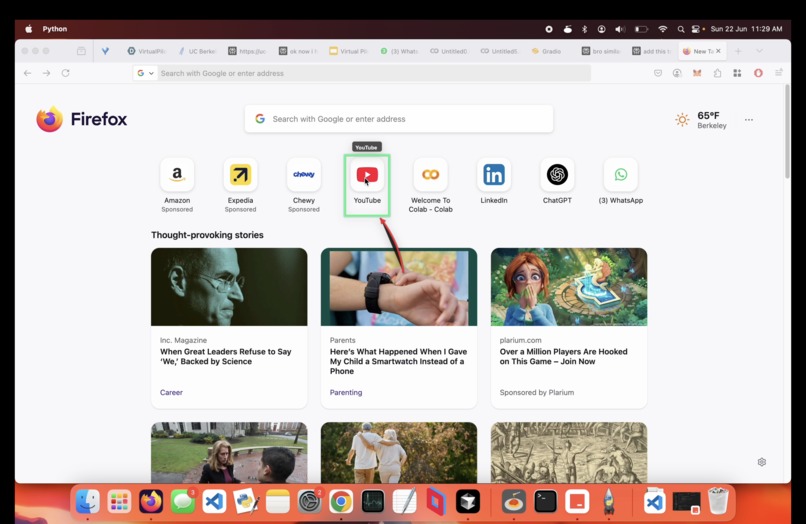806x524 pixels.
Task: Click the Parenting topic link
Action: coord(346,392)
